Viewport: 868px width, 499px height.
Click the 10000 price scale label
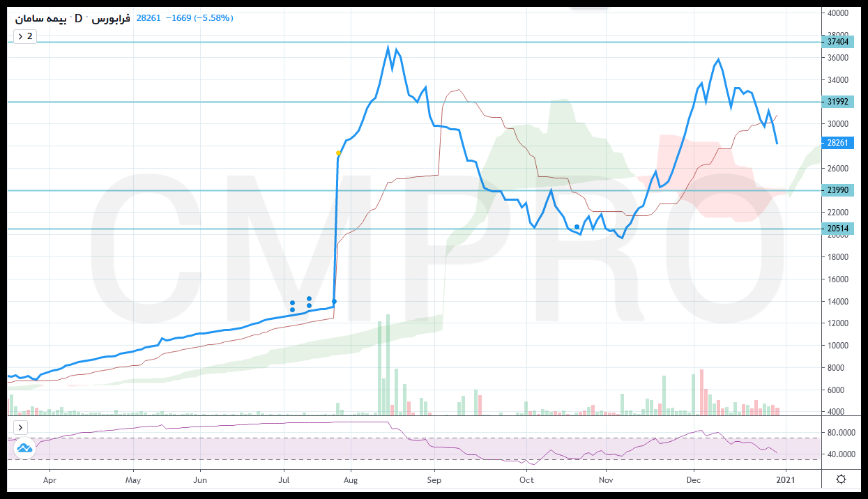coord(837,346)
